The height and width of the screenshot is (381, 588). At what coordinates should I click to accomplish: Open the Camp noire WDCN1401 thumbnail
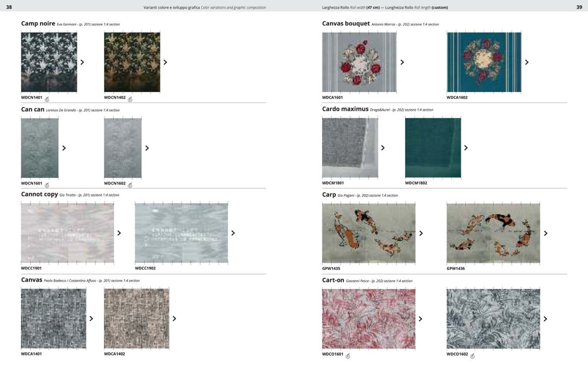pos(49,62)
